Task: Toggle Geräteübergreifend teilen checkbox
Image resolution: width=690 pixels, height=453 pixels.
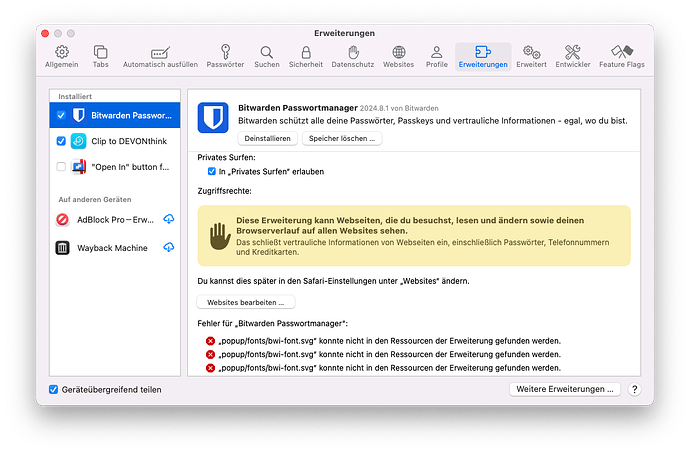Action: click(53, 390)
